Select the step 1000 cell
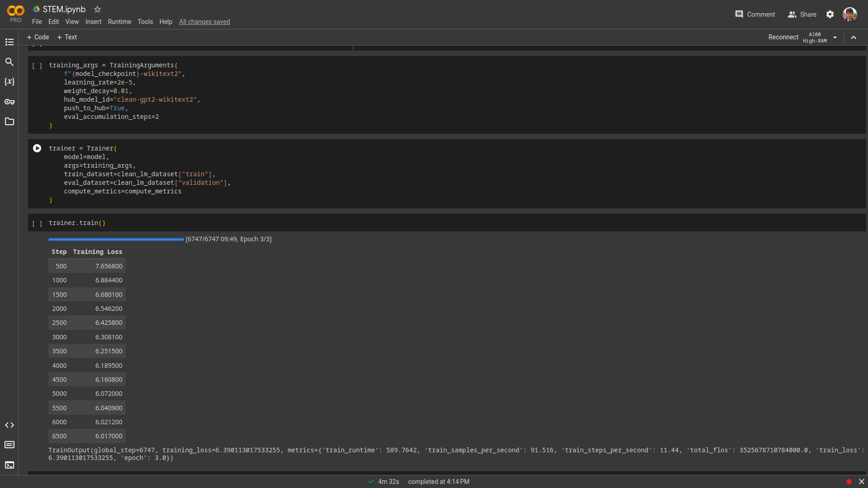 click(x=59, y=280)
